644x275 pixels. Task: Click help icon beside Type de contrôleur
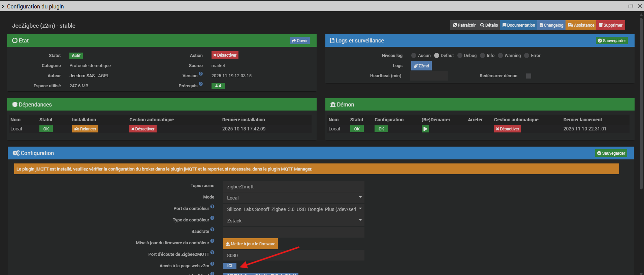(212, 218)
